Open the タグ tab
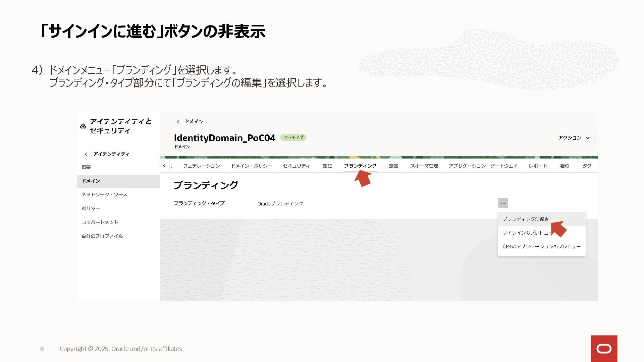Viewport: 644px width, 362px height. tap(587, 166)
